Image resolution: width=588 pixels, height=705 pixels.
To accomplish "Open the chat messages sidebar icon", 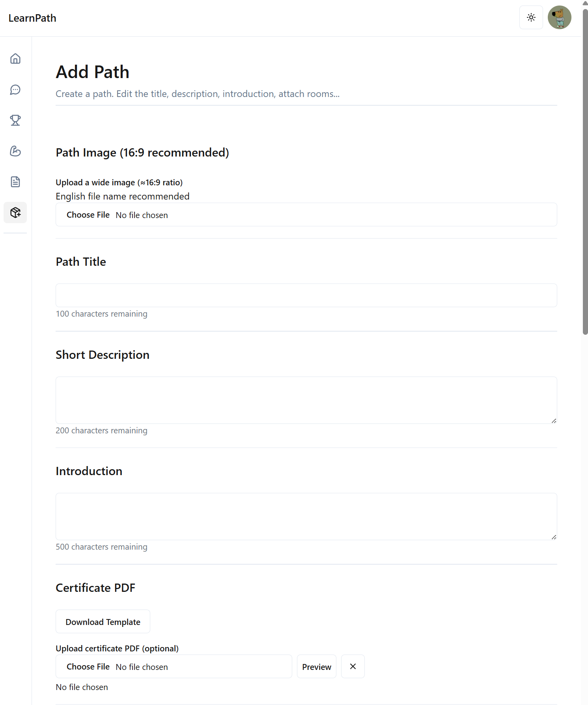I will [x=15, y=90].
